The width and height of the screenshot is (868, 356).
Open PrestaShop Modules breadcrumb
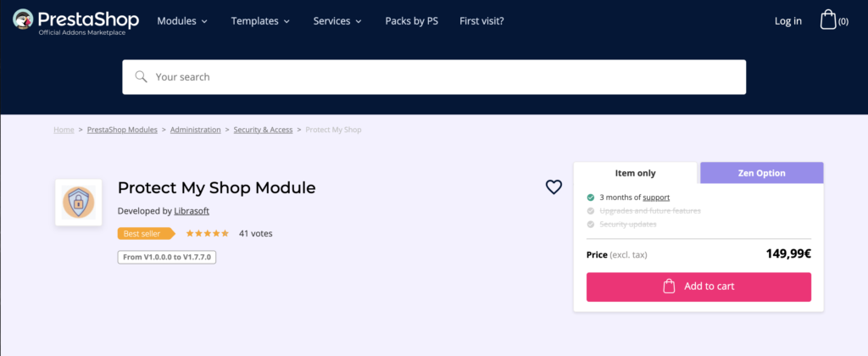click(x=122, y=130)
